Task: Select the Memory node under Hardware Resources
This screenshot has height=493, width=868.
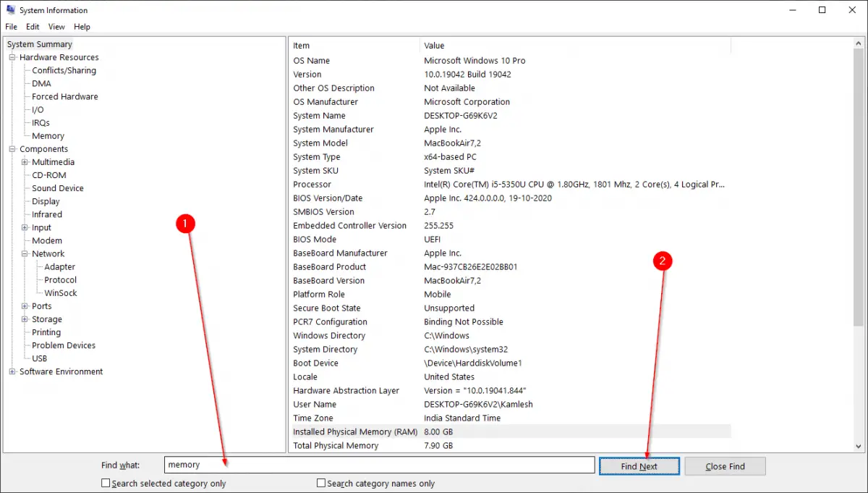Action: (x=49, y=135)
